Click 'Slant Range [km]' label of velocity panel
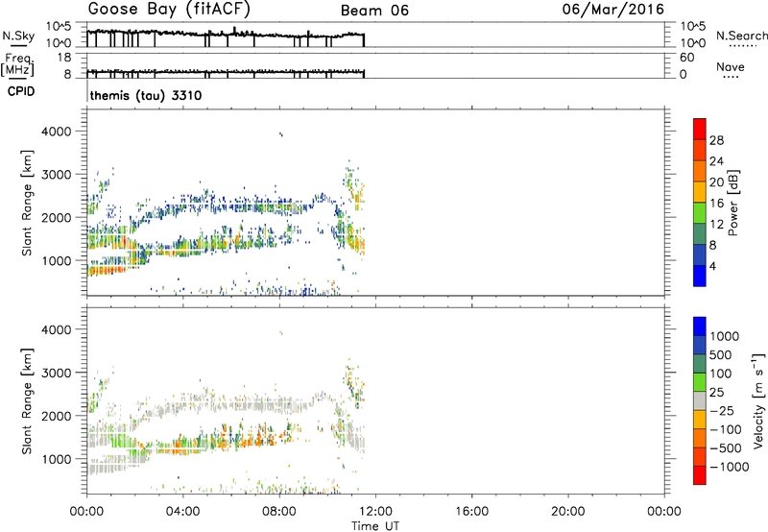The height and width of the screenshot is (532, 768). (x=27, y=401)
